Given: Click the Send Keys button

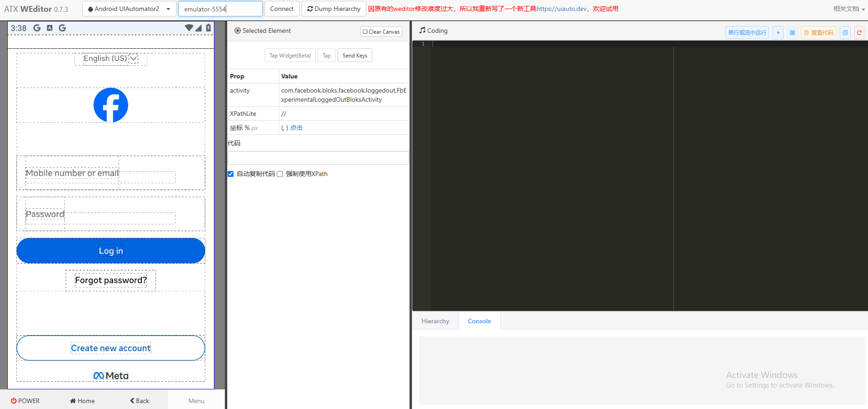Looking at the screenshot, I should click(x=355, y=56).
